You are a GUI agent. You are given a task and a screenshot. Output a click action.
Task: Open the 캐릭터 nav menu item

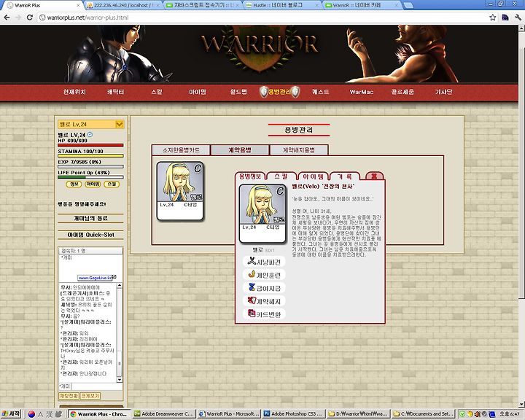[115, 92]
